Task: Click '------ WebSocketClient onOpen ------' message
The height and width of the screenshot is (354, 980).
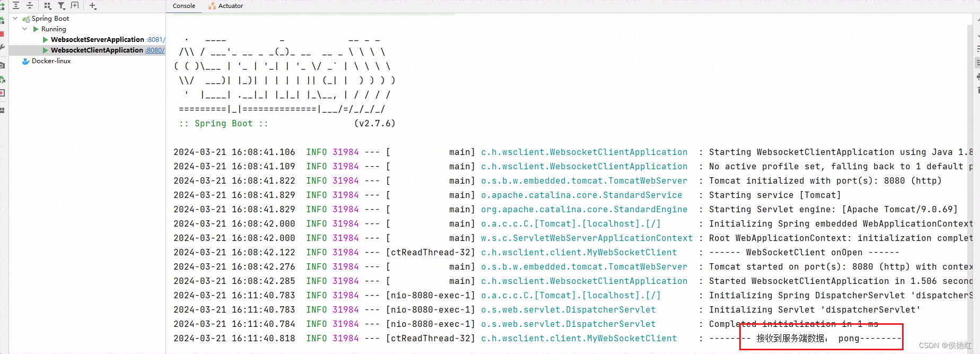Action: tap(804, 252)
